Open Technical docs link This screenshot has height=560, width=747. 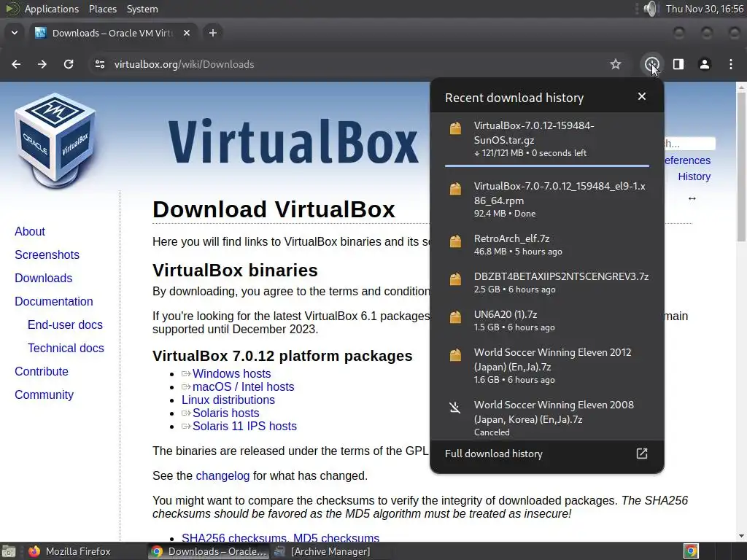pos(66,348)
